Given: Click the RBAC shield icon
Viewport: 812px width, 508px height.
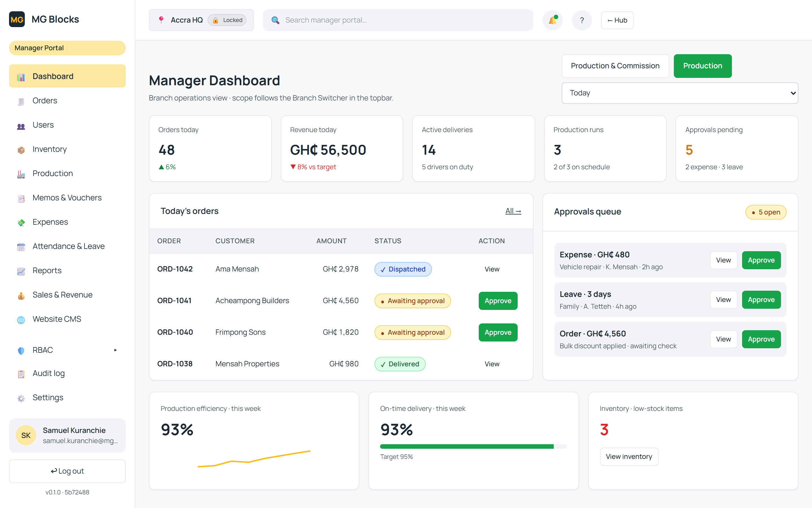Looking at the screenshot, I should [x=21, y=351].
